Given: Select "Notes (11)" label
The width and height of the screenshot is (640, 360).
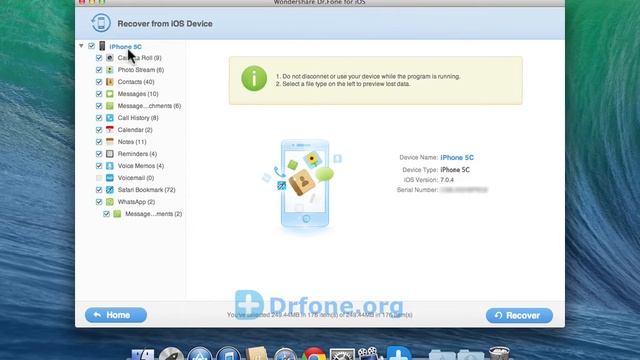Looking at the screenshot, I should [x=132, y=142].
